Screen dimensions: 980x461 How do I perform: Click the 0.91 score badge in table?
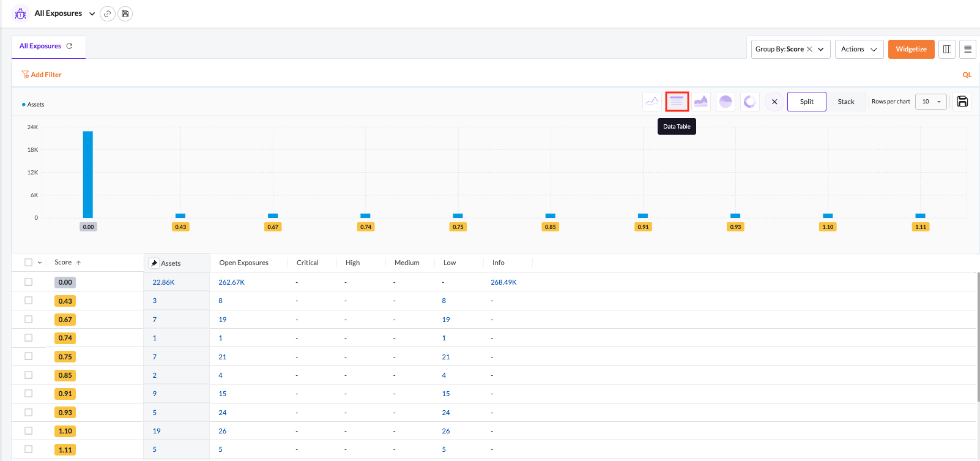click(65, 394)
